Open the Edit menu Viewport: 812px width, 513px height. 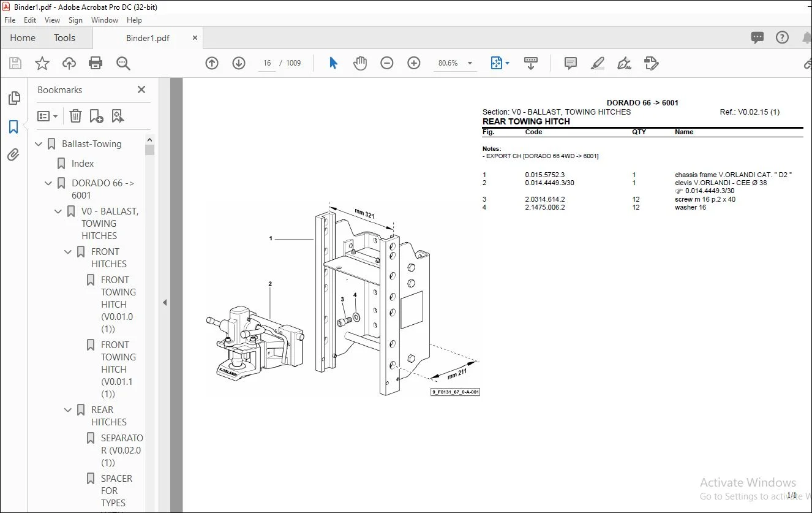coord(30,20)
